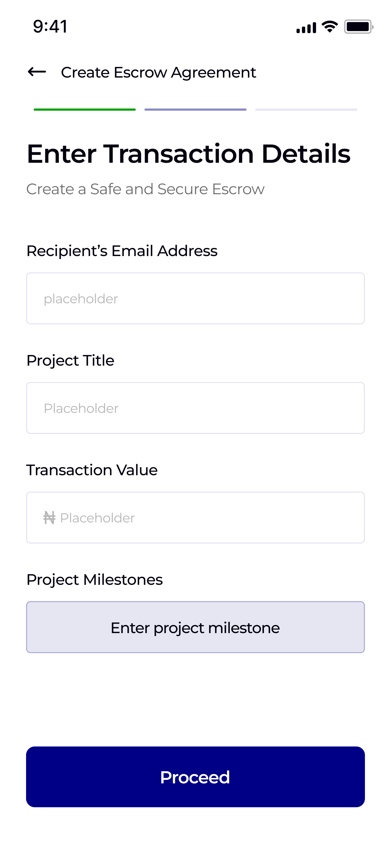This screenshot has height=868, width=391.
Task: Click the Project Milestones label
Action: (94, 580)
